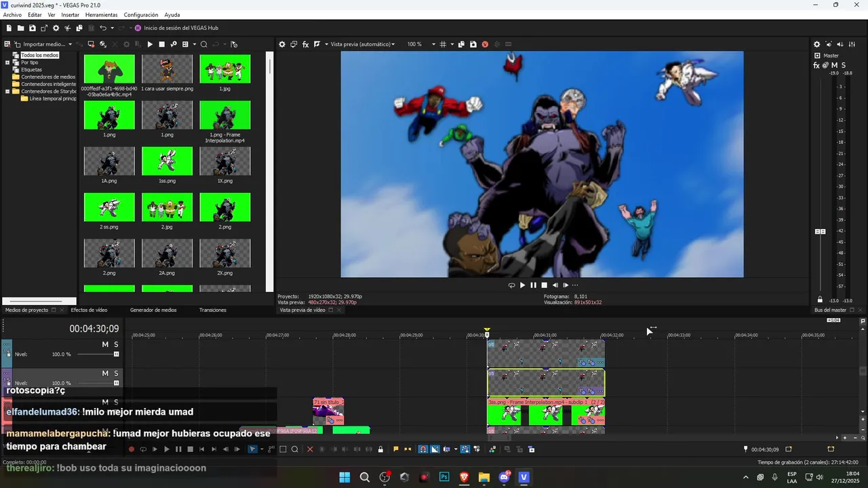
Task: Solo the second video track S button
Action: (x=116, y=373)
